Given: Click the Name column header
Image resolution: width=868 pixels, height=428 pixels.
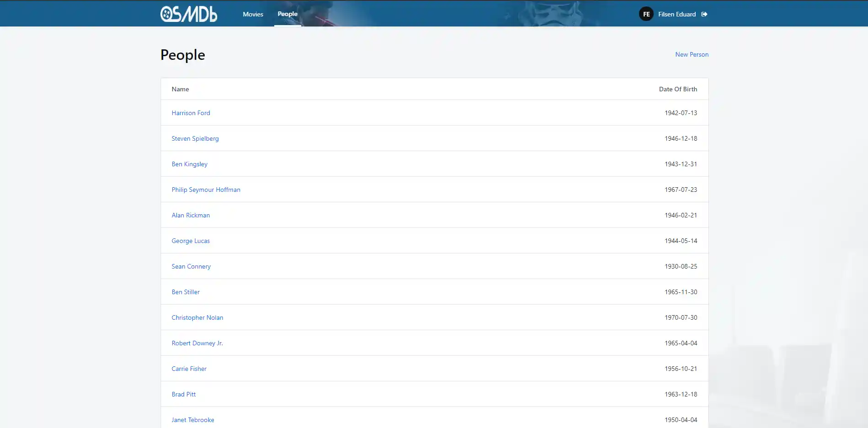Looking at the screenshot, I should tap(180, 89).
